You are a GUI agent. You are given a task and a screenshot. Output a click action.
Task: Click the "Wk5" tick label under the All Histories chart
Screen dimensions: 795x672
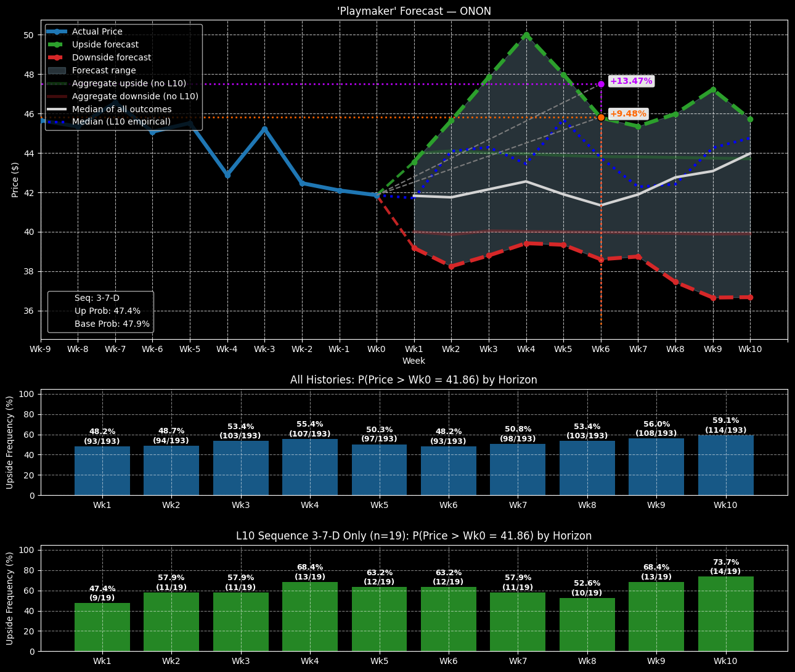(379, 506)
